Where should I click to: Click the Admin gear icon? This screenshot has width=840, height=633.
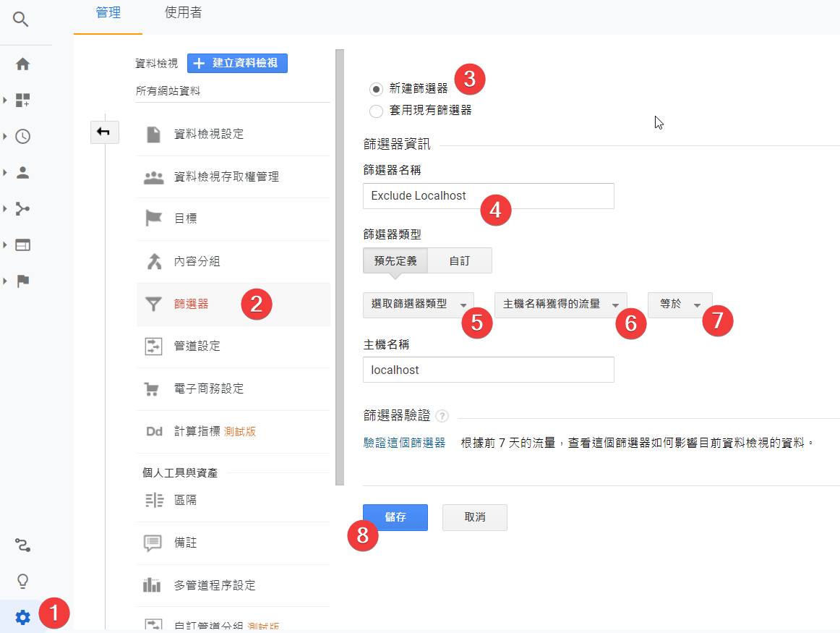[x=22, y=617]
